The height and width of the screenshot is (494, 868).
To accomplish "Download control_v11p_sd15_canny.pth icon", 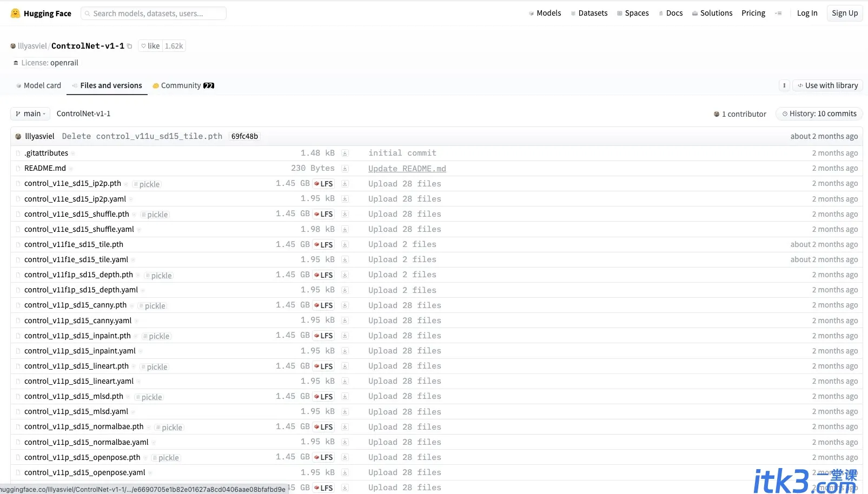I will point(344,305).
